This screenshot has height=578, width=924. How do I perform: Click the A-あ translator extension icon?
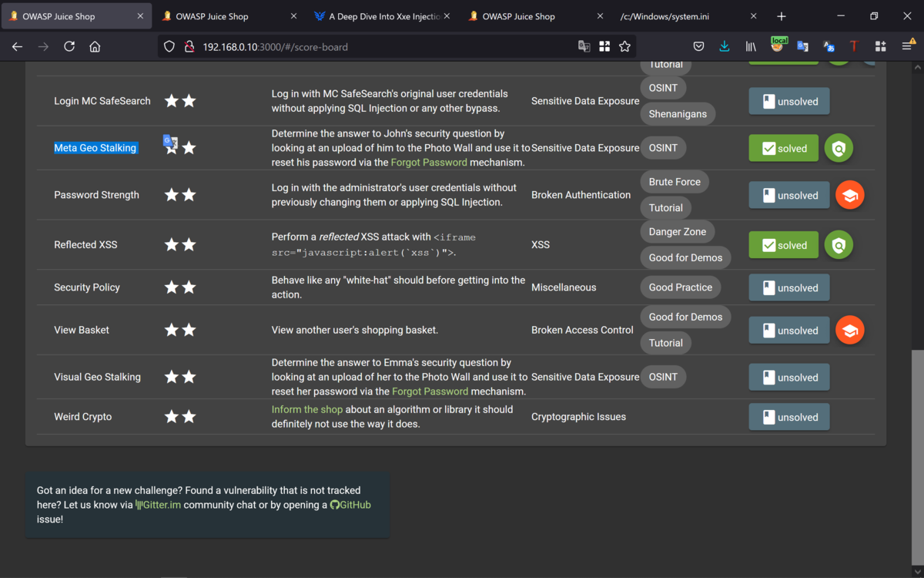pyautogui.click(x=829, y=46)
